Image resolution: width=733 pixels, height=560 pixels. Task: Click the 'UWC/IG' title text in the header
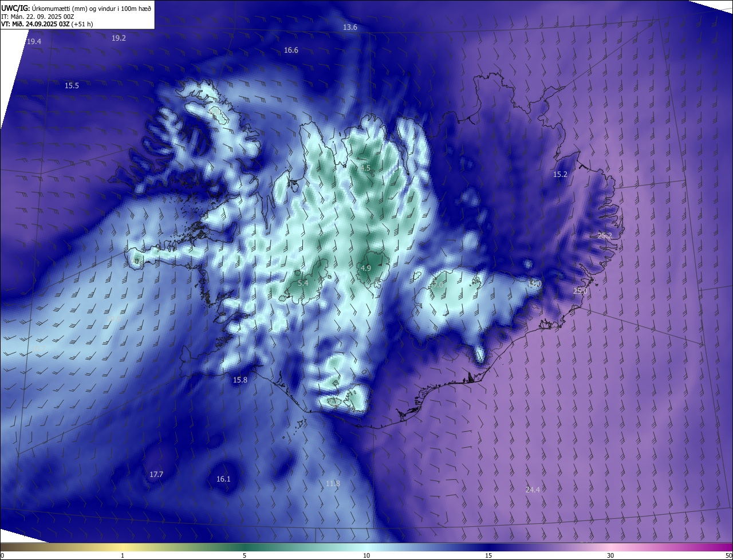point(15,8)
